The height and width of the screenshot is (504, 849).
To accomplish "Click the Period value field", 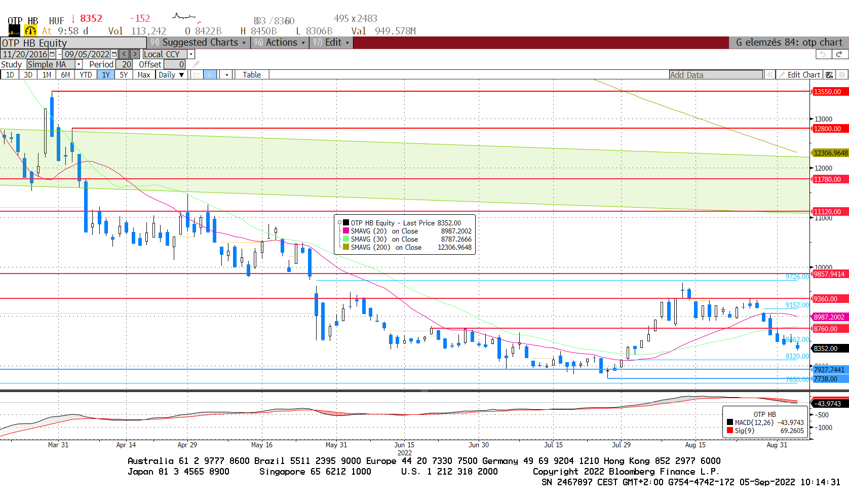I will pyautogui.click(x=125, y=64).
